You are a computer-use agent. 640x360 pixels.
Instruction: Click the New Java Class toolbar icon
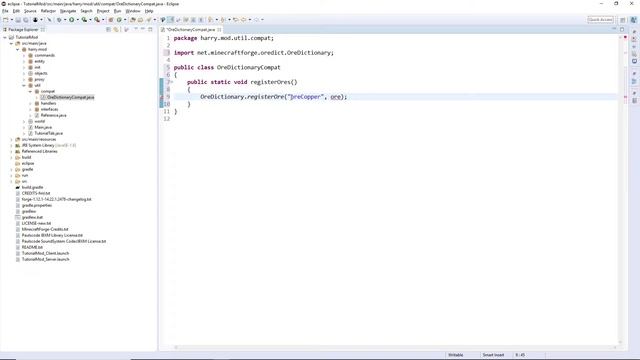tap(119, 20)
